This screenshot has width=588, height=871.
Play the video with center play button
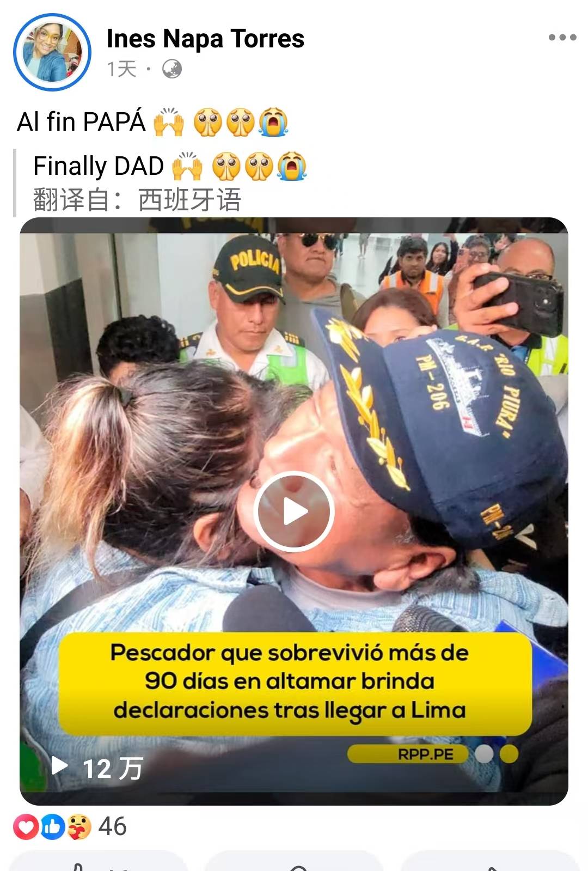point(295,511)
